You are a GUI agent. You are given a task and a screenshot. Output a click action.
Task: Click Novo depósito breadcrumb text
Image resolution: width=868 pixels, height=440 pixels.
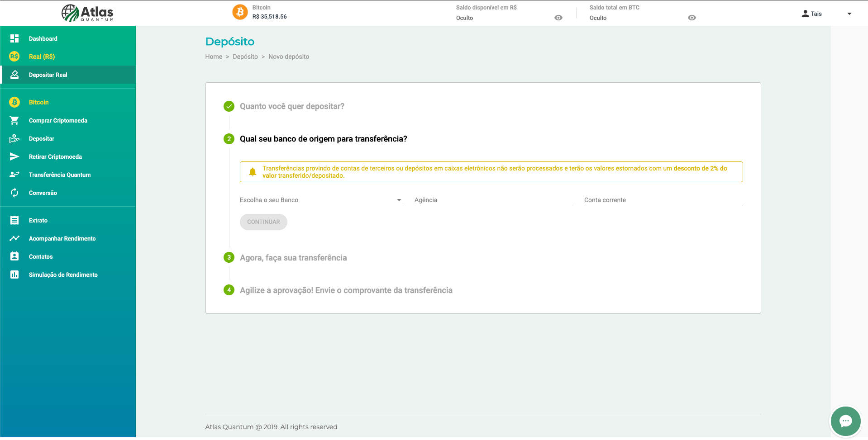pos(289,57)
